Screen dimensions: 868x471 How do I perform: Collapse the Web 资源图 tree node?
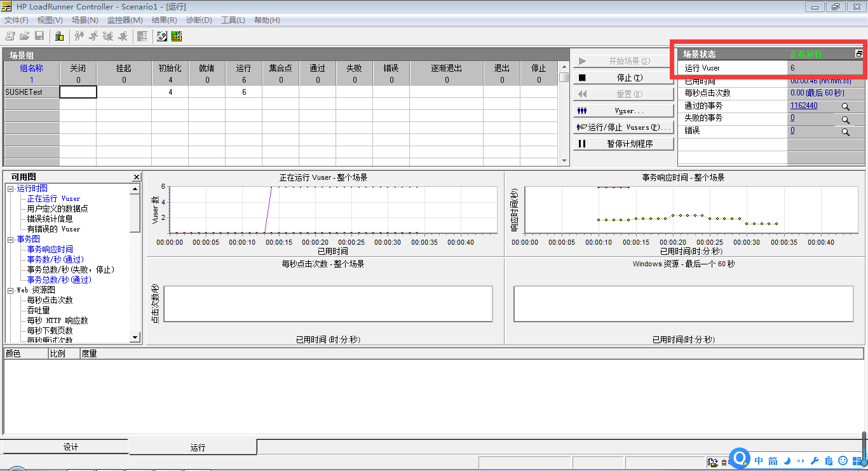10,290
